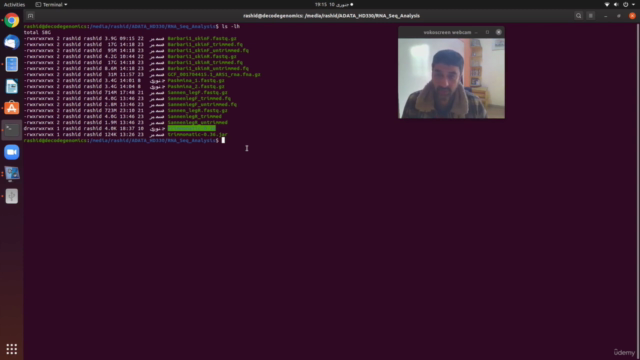The width and height of the screenshot is (640, 360).
Task: Click the terminal prompt cursor line
Action: tap(124, 140)
